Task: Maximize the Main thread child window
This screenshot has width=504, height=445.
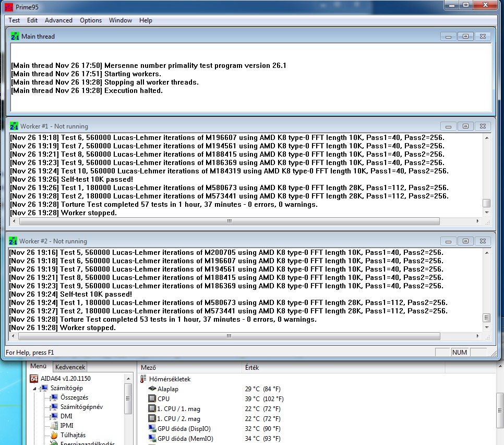Action: click(x=465, y=37)
